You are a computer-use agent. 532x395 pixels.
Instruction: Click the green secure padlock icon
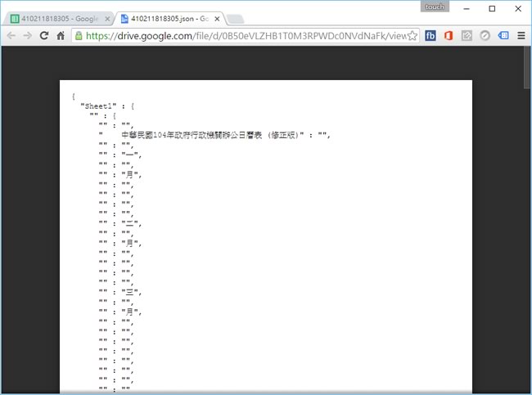[x=79, y=36]
